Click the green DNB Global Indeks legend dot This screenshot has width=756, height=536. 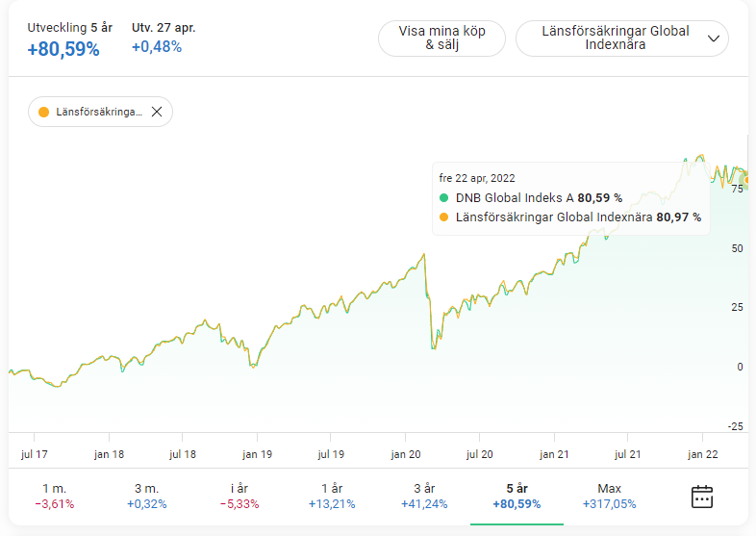tap(443, 197)
